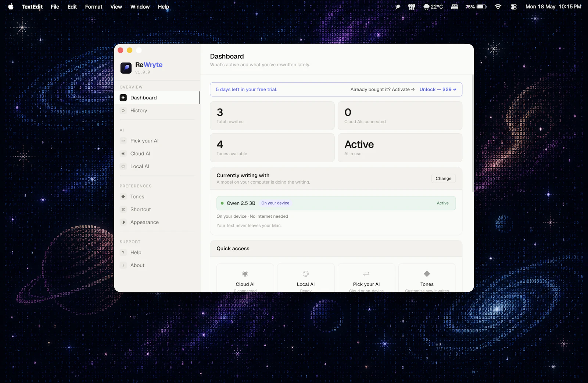Click the Pick your AI arrows icon in sidebar
This screenshot has width=588, height=383.
[x=123, y=141]
